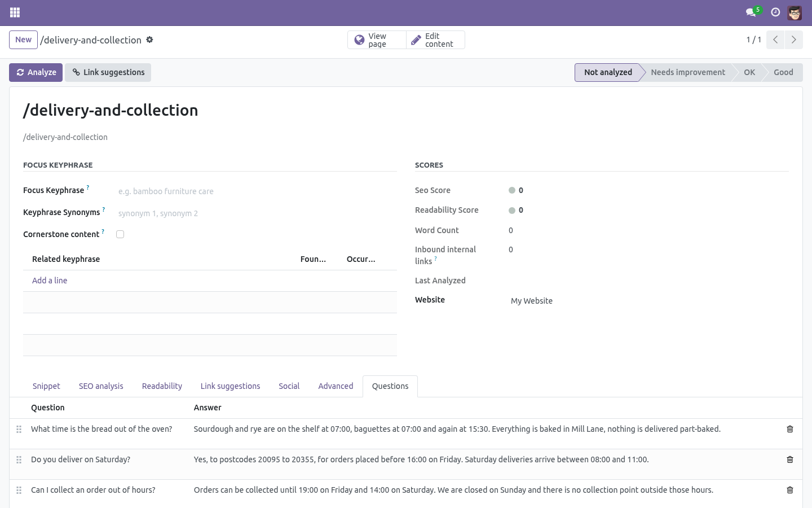The height and width of the screenshot is (508, 812).
Task: Set status to Good
Action: click(x=783, y=72)
